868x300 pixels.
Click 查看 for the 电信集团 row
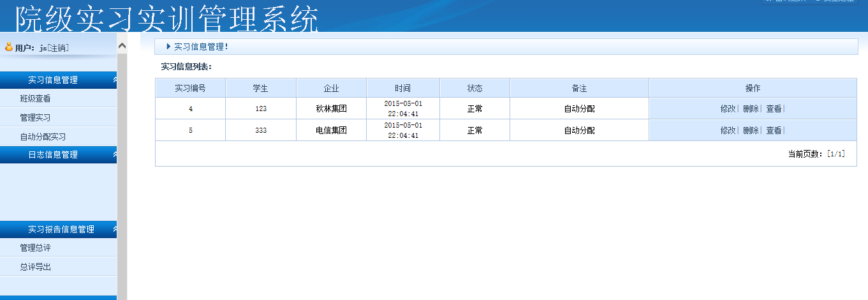(x=774, y=131)
